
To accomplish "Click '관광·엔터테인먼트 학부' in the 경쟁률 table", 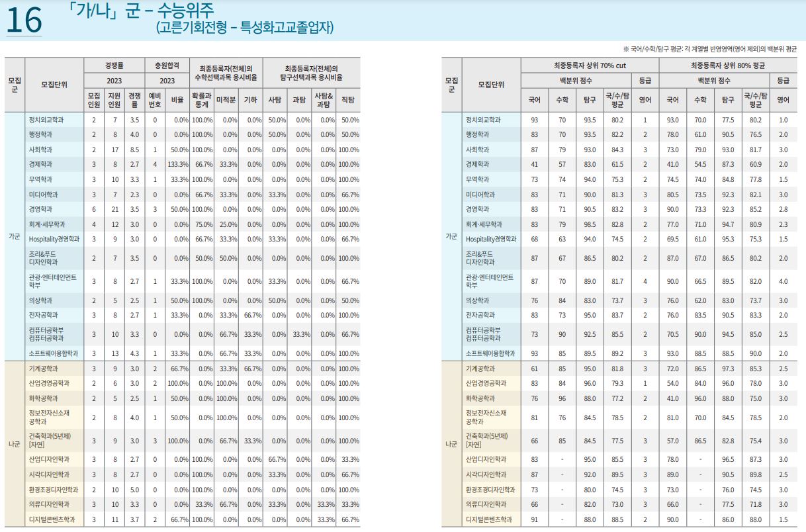I will point(52,281).
